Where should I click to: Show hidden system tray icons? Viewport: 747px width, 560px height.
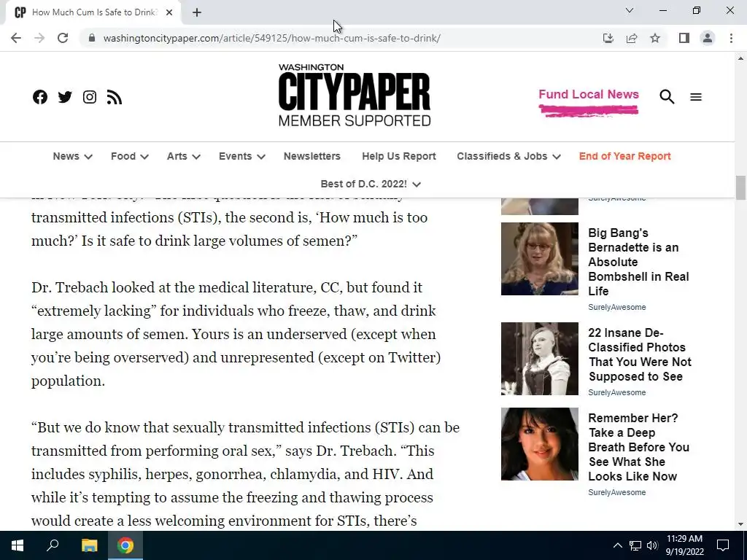[x=617, y=545]
